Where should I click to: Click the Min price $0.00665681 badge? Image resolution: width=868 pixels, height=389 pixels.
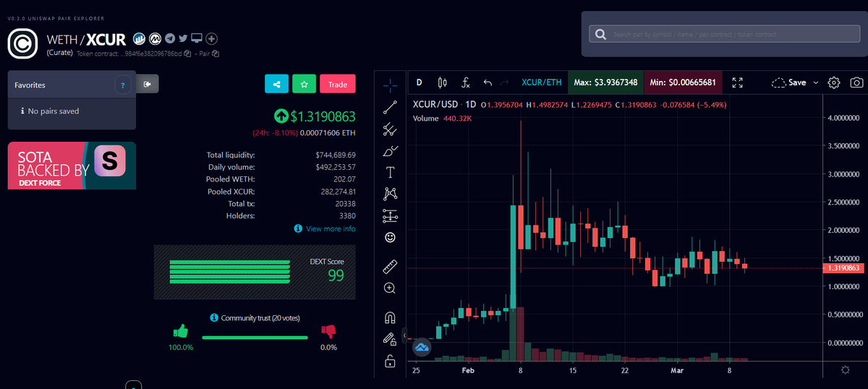683,82
